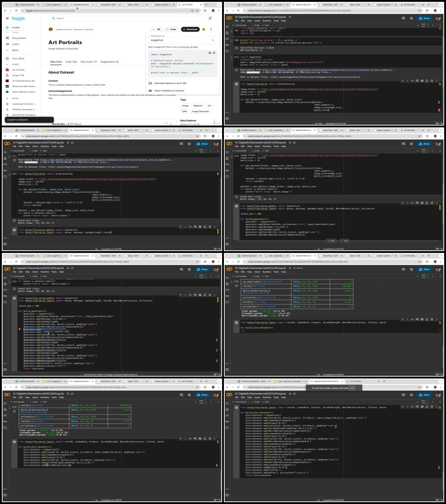
Task: Click the black Download button
Action: pyautogui.click(x=190, y=29)
